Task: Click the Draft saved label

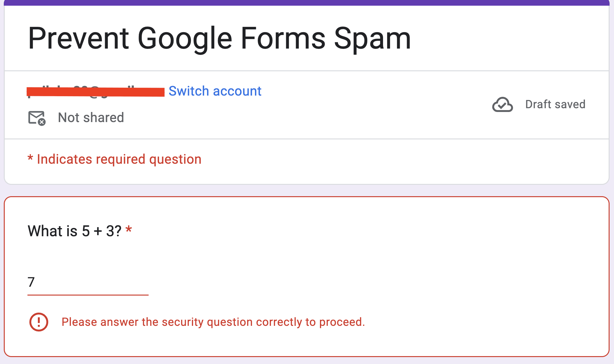Action: 555,104
